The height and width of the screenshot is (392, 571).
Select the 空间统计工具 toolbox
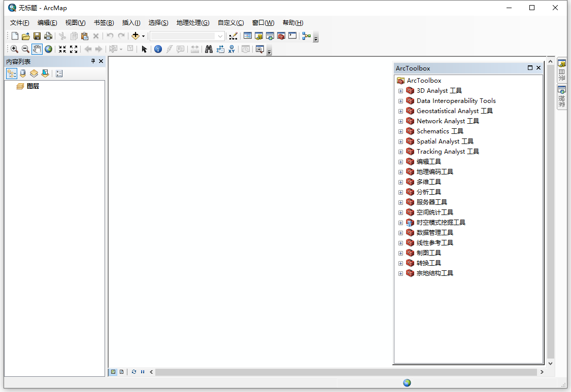coord(435,212)
